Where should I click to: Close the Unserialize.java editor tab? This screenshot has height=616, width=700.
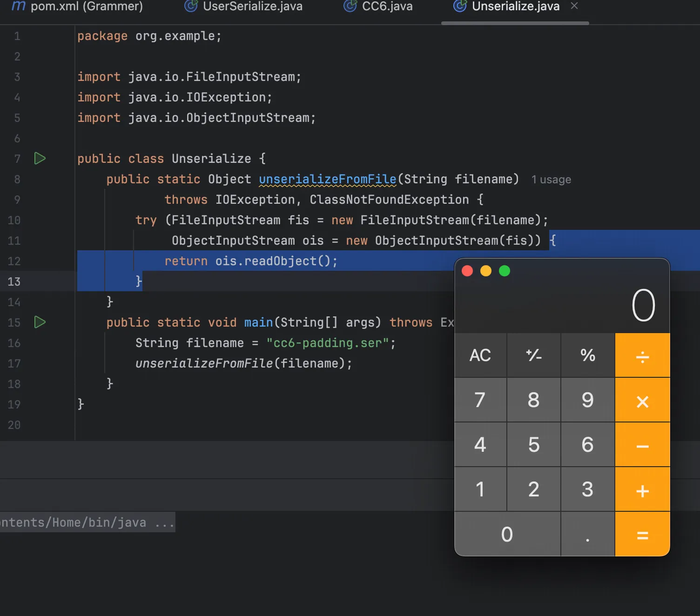click(x=574, y=6)
